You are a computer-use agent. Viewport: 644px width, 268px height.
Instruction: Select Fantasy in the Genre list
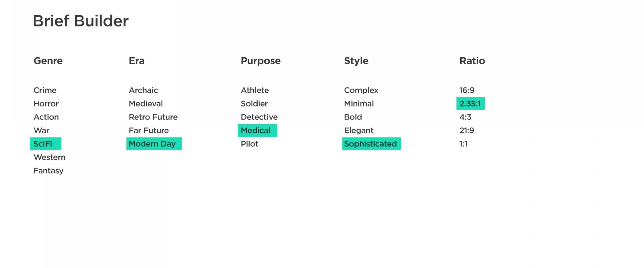[49, 171]
